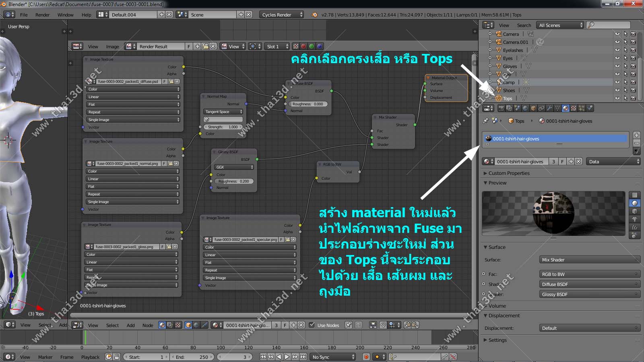The height and width of the screenshot is (362, 644).
Task: Open the Window menu
Action: pyautogui.click(x=65, y=15)
